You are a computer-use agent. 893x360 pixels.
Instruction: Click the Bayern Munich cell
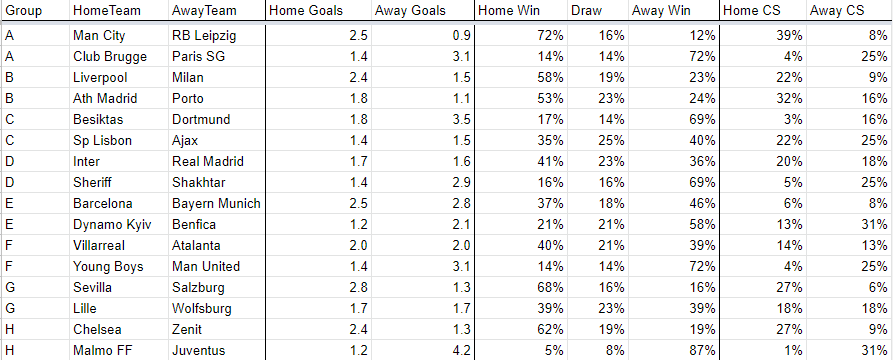(x=216, y=203)
